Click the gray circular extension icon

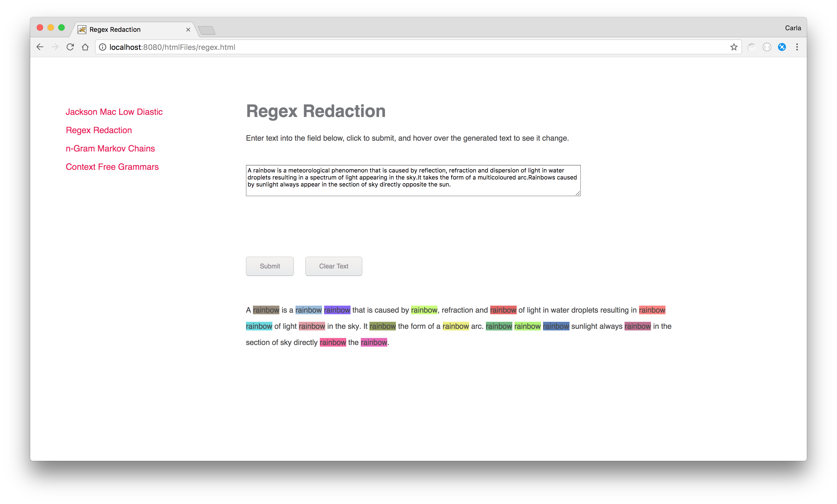(x=767, y=47)
